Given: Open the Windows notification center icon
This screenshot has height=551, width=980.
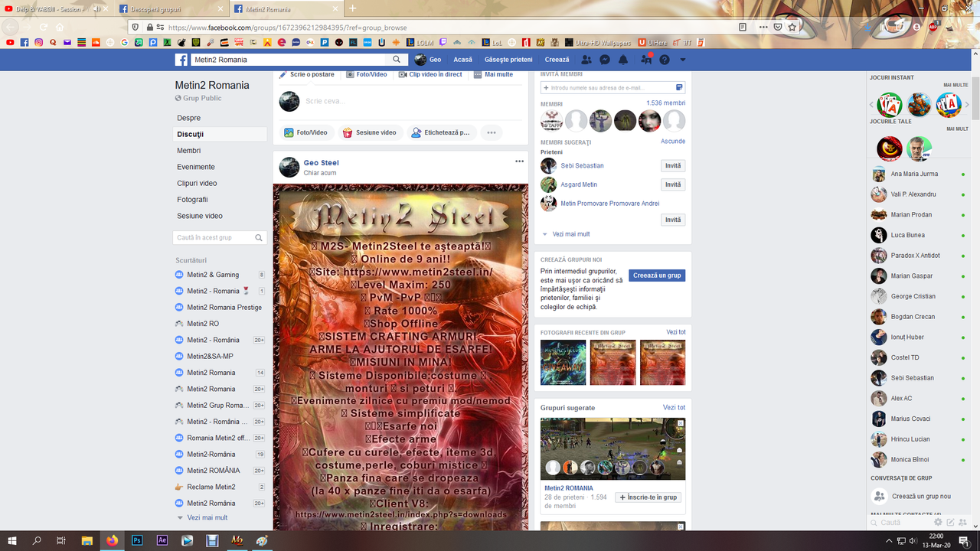Looking at the screenshot, I should [963, 540].
